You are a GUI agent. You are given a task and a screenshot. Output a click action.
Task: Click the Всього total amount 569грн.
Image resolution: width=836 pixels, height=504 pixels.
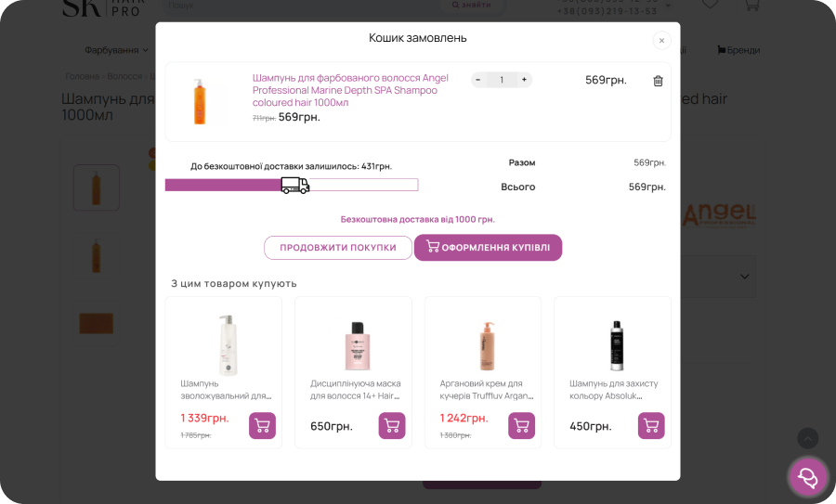tap(647, 187)
